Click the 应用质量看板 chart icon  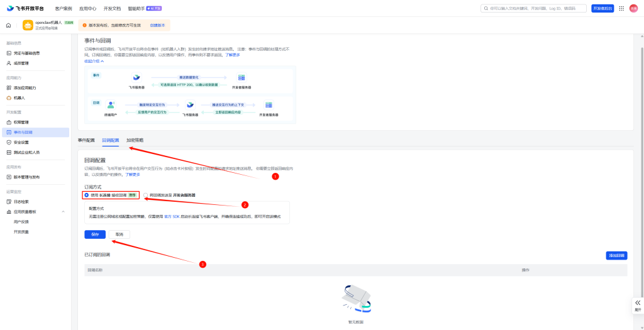click(9, 212)
